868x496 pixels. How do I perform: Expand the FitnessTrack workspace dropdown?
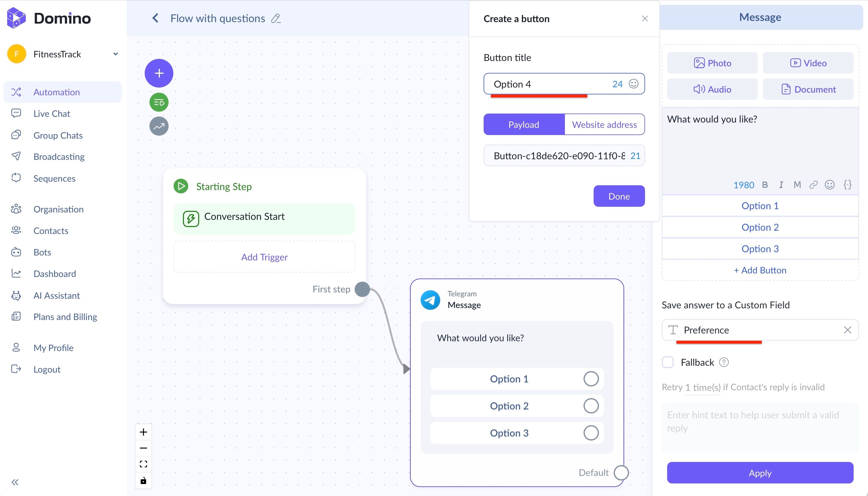[116, 54]
